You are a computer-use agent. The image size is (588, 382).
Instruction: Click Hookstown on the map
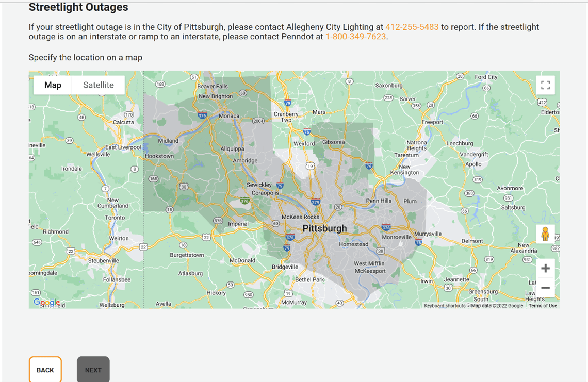click(159, 156)
